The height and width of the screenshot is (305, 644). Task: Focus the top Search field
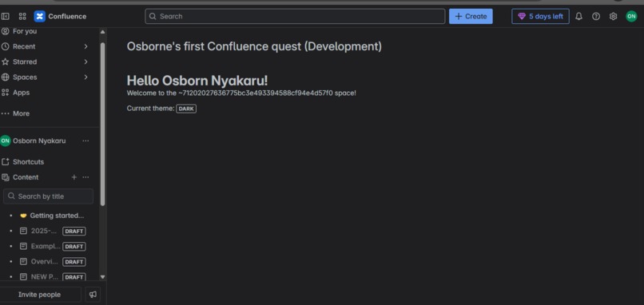[x=295, y=17]
